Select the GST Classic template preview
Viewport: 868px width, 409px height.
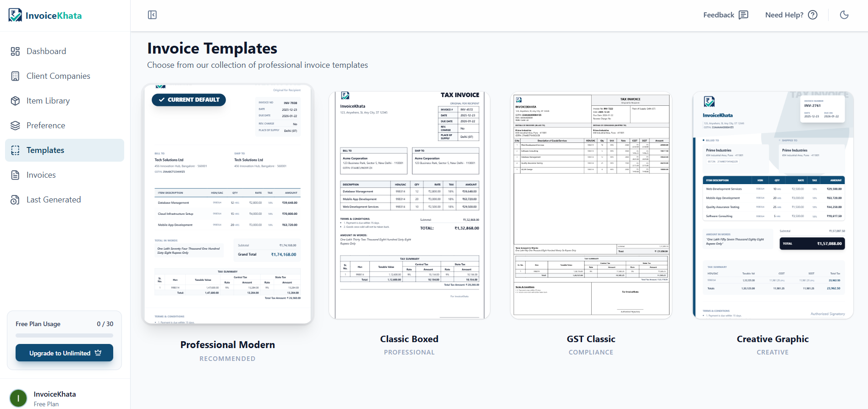[x=591, y=205]
